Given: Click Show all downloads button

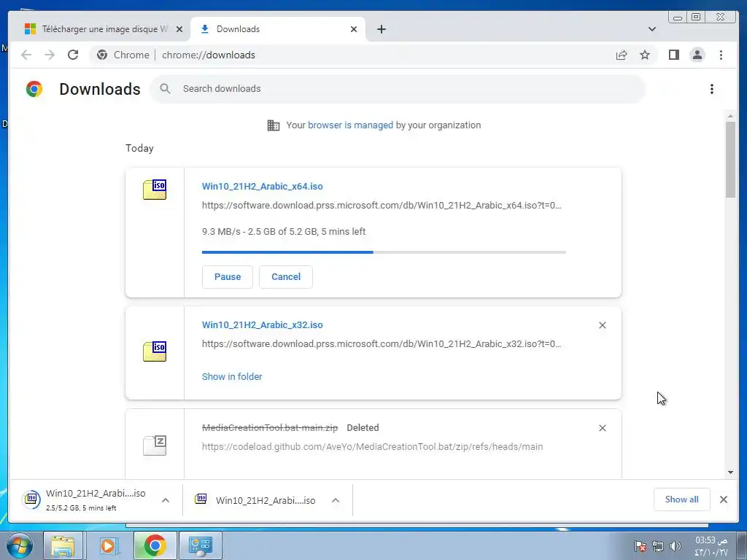Looking at the screenshot, I should (x=682, y=499).
